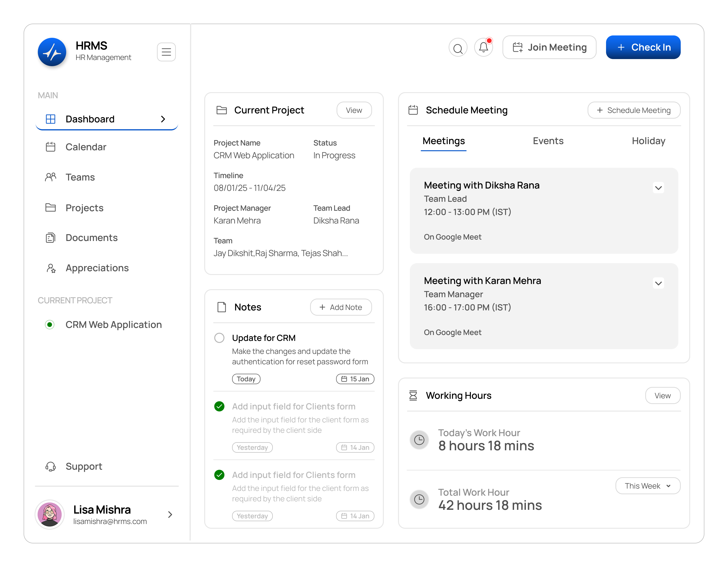Click the Update for CRM note title
This screenshot has height=567, width=728.
(264, 338)
